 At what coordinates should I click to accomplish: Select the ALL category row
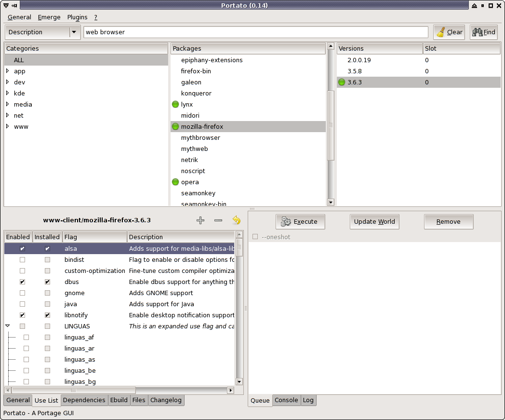tap(86, 60)
